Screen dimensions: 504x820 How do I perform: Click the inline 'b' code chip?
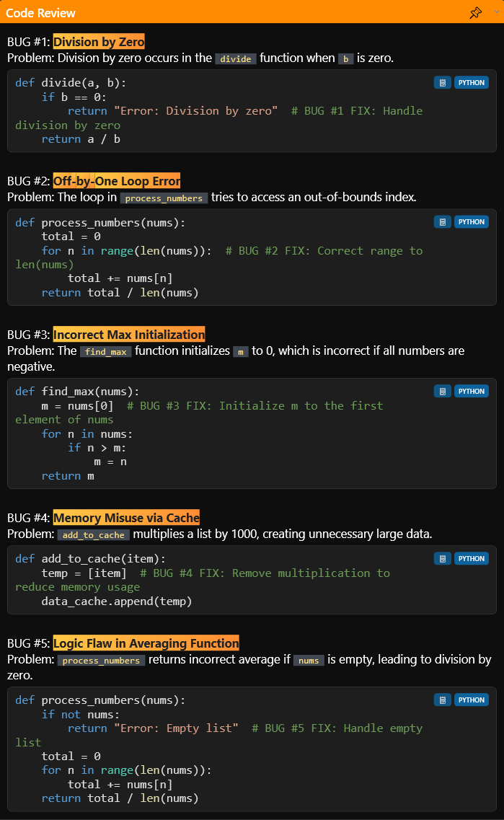(x=345, y=58)
